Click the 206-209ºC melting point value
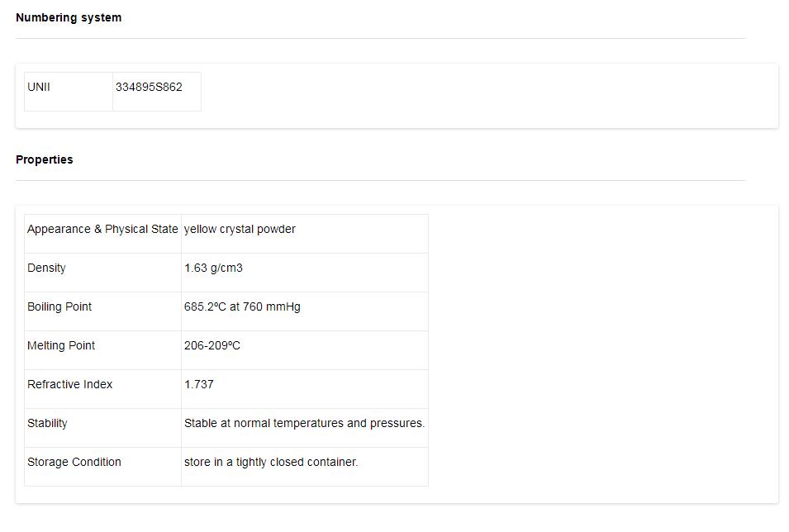The image size is (789, 532). pyautogui.click(x=212, y=346)
